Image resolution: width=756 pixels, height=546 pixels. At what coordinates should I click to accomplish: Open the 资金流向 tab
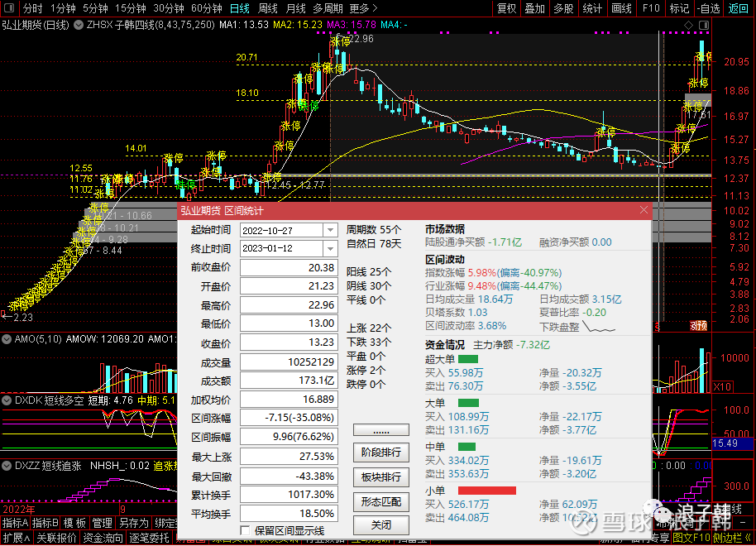[x=103, y=538]
